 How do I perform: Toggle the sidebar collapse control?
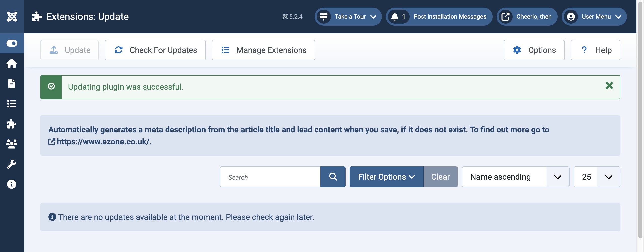12,43
